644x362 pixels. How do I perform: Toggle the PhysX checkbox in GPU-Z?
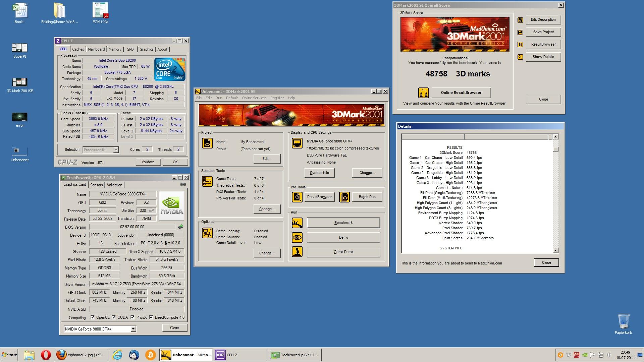point(132,317)
